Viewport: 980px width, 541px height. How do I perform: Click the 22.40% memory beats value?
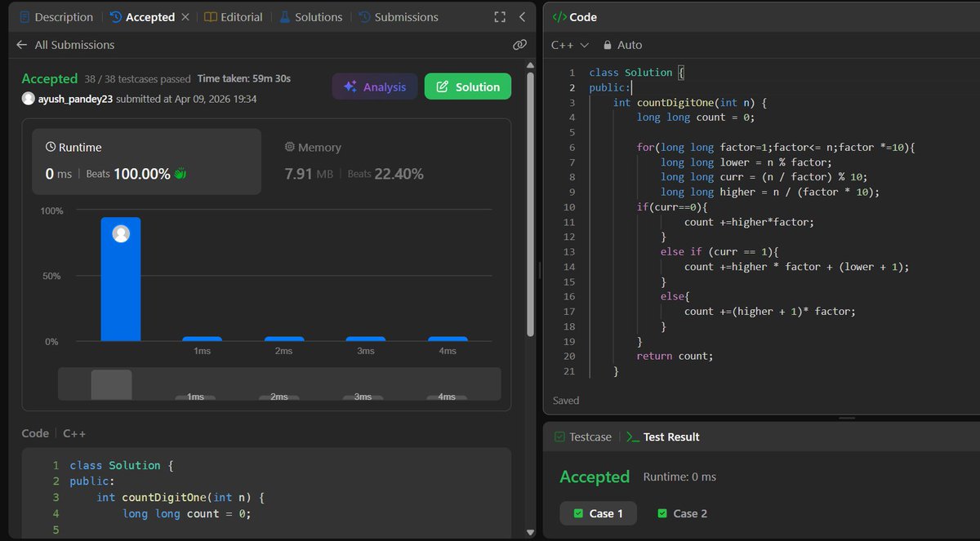[399, 174]
